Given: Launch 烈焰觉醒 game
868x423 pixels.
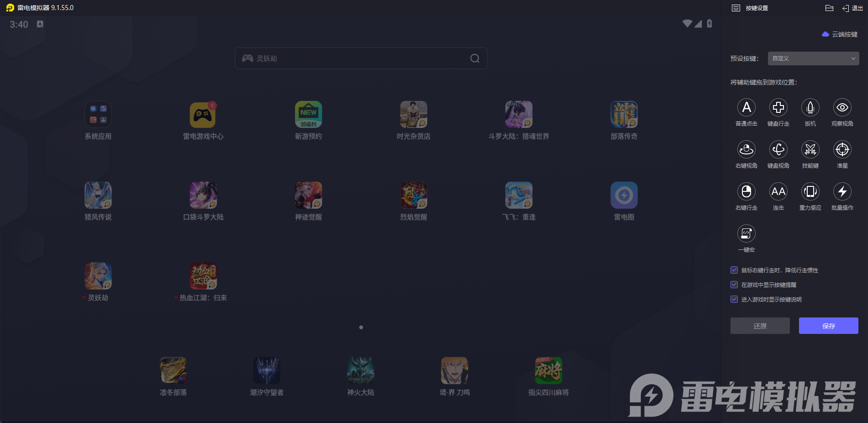Looking at the screenshot, I should (413, 195).
